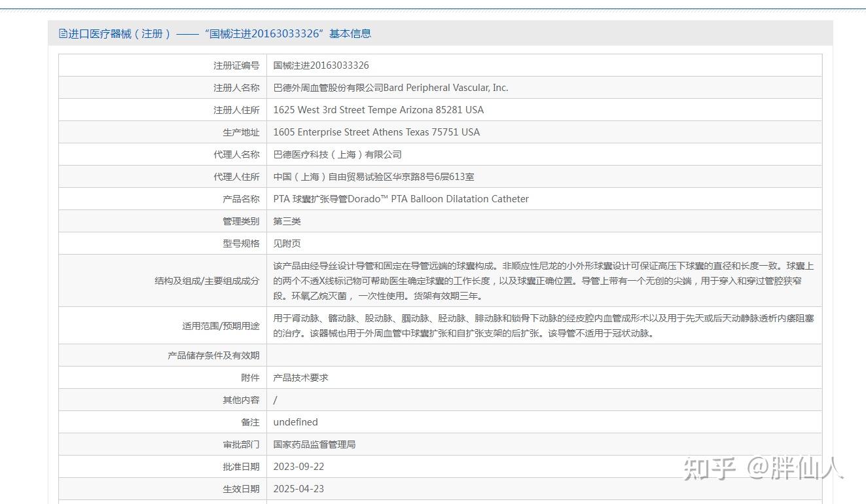This screenshot has height=504, width=866.
Task: Click the 产品储存条件及有效期 label
Action: pyautogui.click(x=213, y=355)
